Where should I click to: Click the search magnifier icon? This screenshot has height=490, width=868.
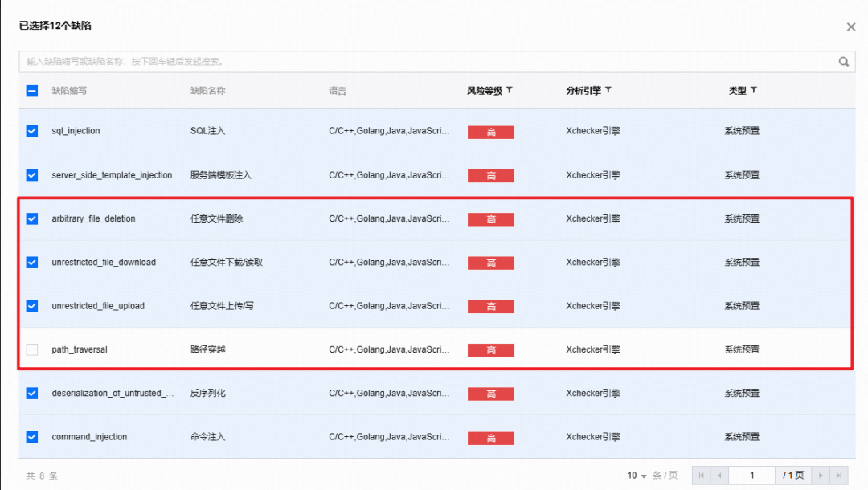click(x=843, y=61)
